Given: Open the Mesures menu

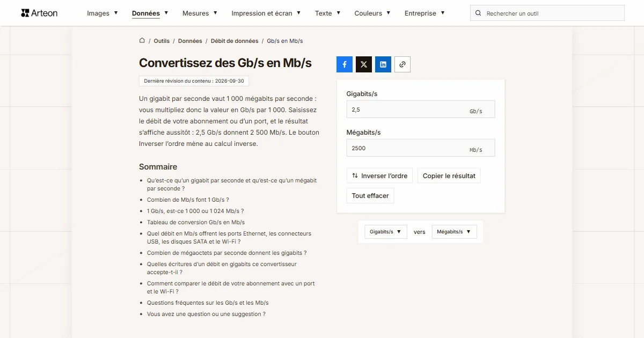Looking at the screenshot, I should (x=200, y=13).
